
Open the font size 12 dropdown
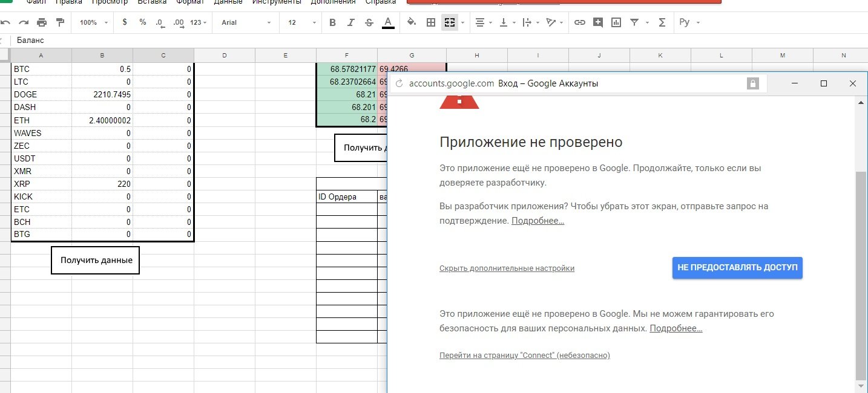[301, 22]
